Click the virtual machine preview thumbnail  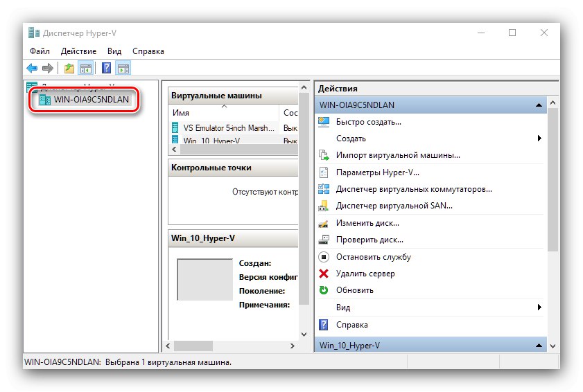point(205,279)
